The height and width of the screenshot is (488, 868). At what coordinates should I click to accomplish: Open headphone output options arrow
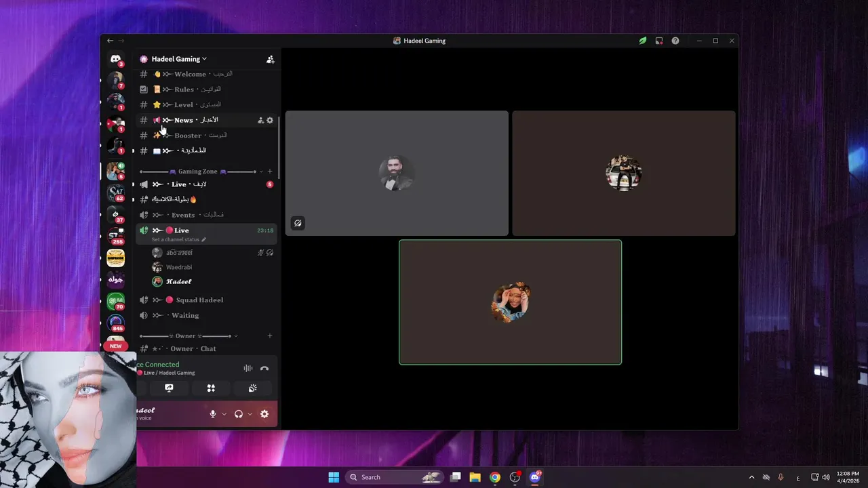click(250, 413)
